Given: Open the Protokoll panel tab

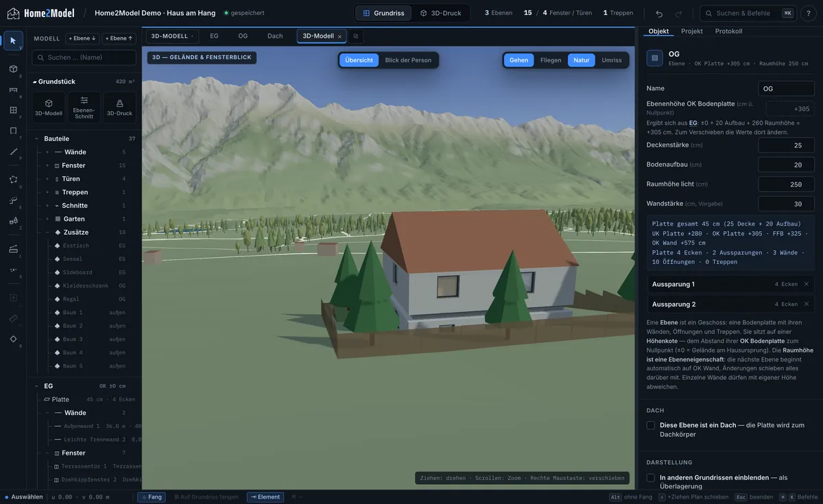Looking at the screenshot, I should point(728,32).
